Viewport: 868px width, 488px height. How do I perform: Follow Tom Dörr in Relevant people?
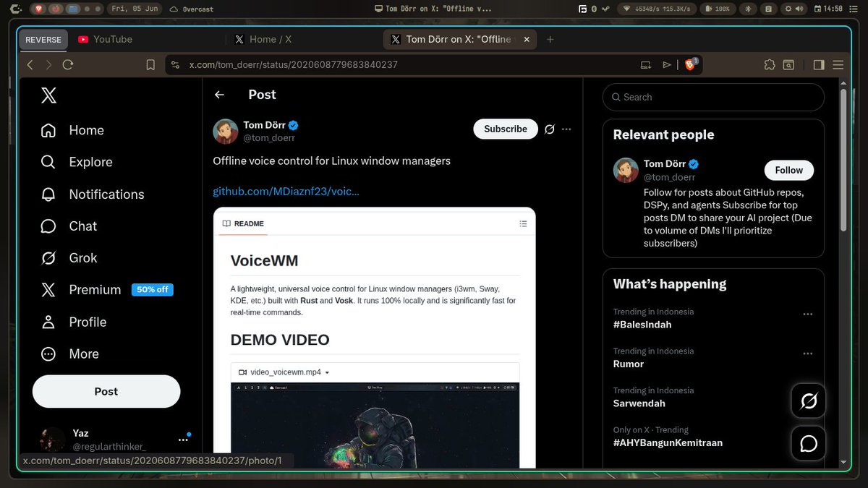pyautogui.click(x=789, y=170)
